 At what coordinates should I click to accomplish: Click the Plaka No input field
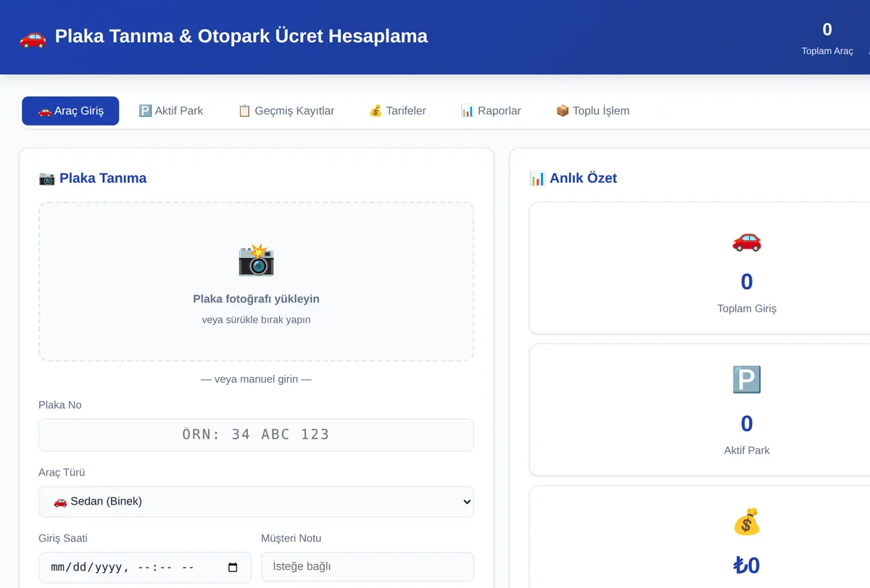click(256, 434)
